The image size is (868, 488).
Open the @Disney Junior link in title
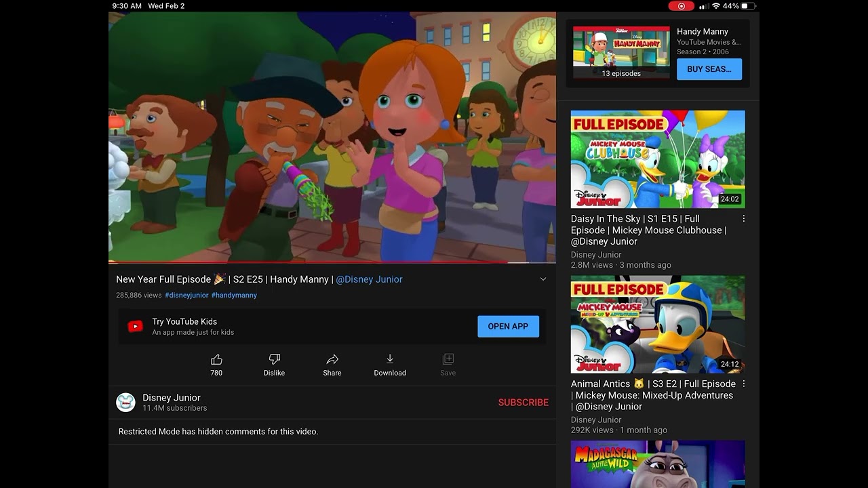pos(370,279)
